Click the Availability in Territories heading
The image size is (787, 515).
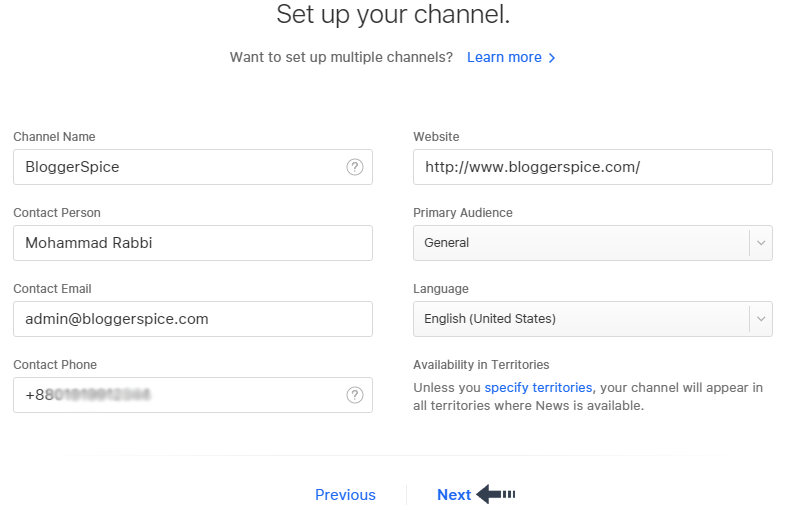click(x=481, y=365)
